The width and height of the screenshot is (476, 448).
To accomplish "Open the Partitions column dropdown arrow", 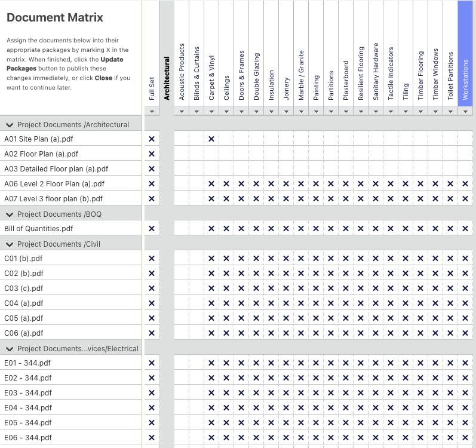I will pos(331,111).
